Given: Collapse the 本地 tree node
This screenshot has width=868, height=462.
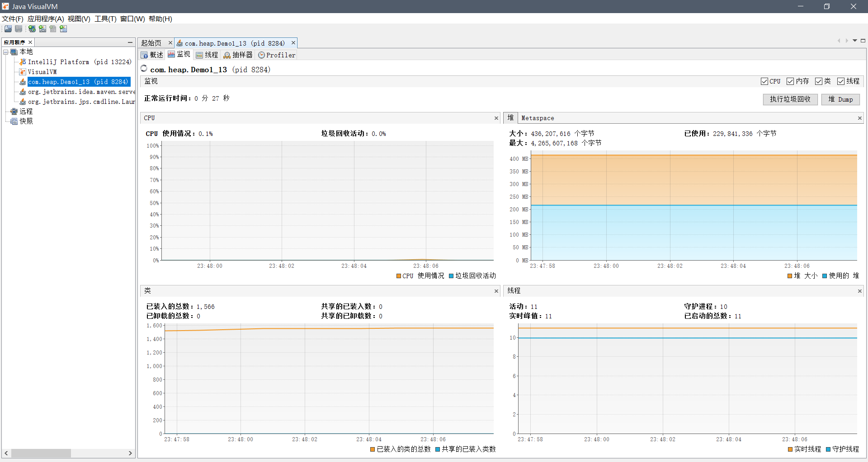Looking at the screenshot, I should [x=6, y=52].
